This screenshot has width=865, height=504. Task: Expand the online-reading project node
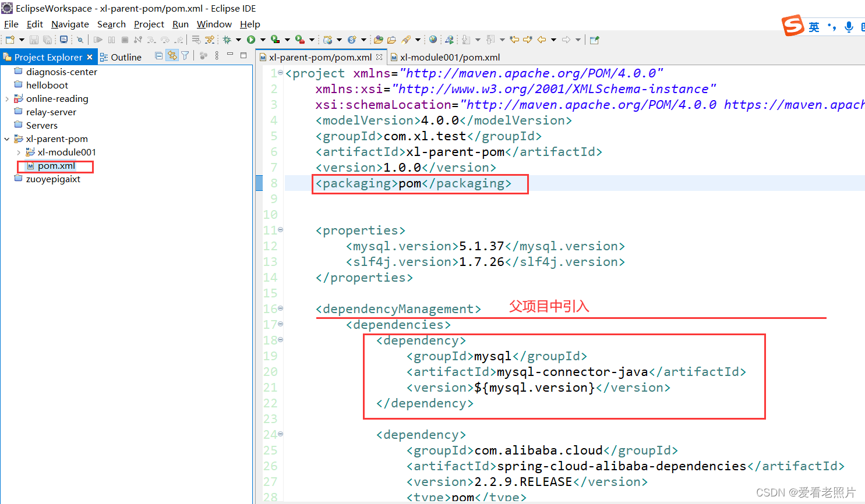click(7, 99)
